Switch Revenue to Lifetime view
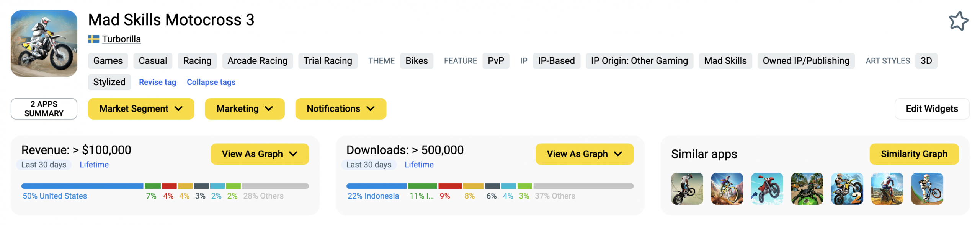980x225 pixels. (94, 165)
